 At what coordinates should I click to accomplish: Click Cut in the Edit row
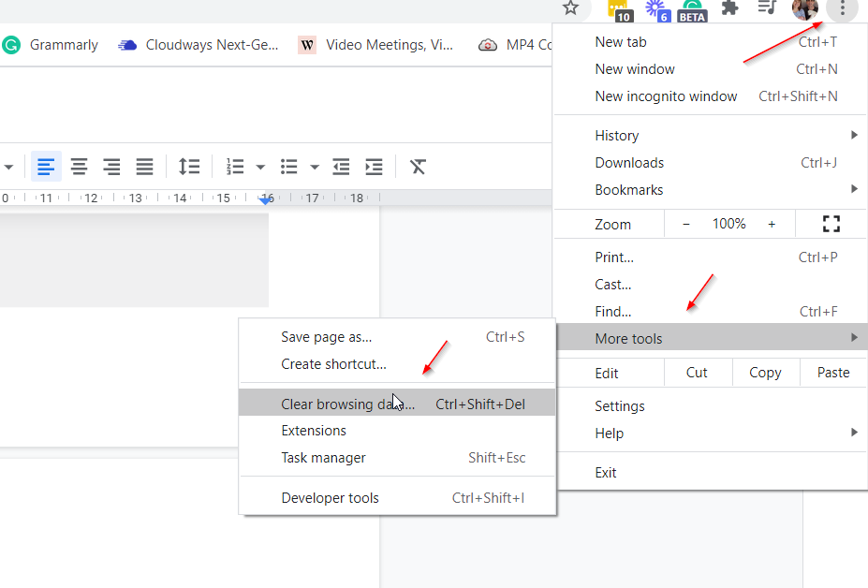697,373
